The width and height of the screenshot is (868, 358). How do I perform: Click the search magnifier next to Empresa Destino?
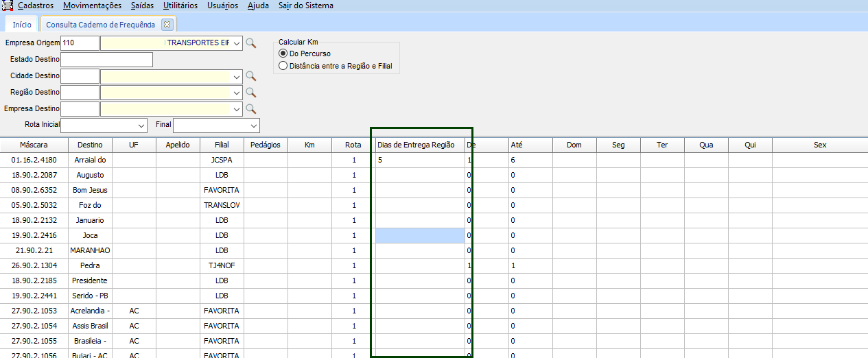click(x=251, y=109)
